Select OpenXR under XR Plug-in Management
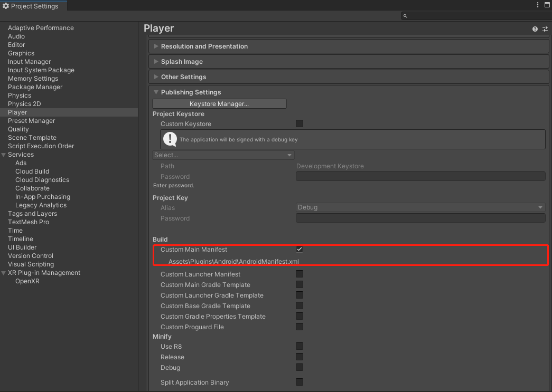Screen dimensions: 552x392 point(27,281)
